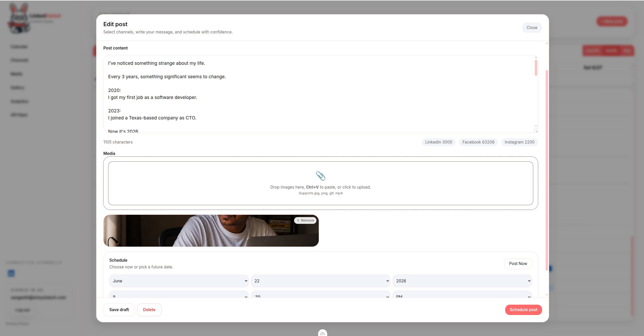
Task: Click the rabbit logo in the sidebar
Action: (19, 18)
